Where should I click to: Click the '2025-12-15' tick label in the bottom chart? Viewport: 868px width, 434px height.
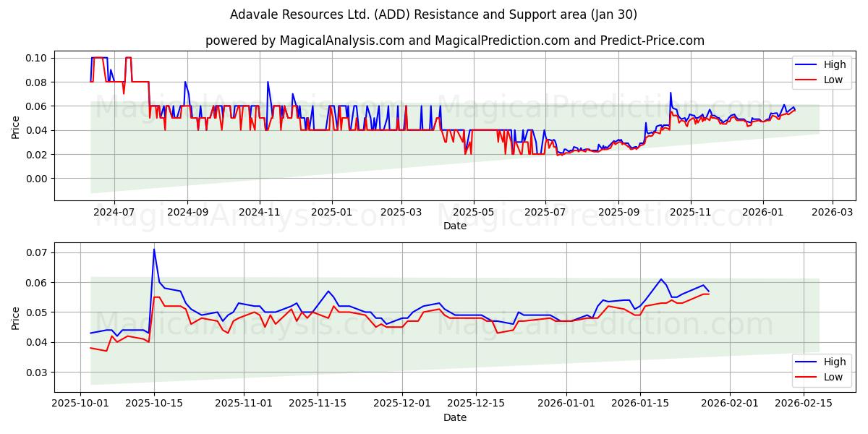pos(477,403)
